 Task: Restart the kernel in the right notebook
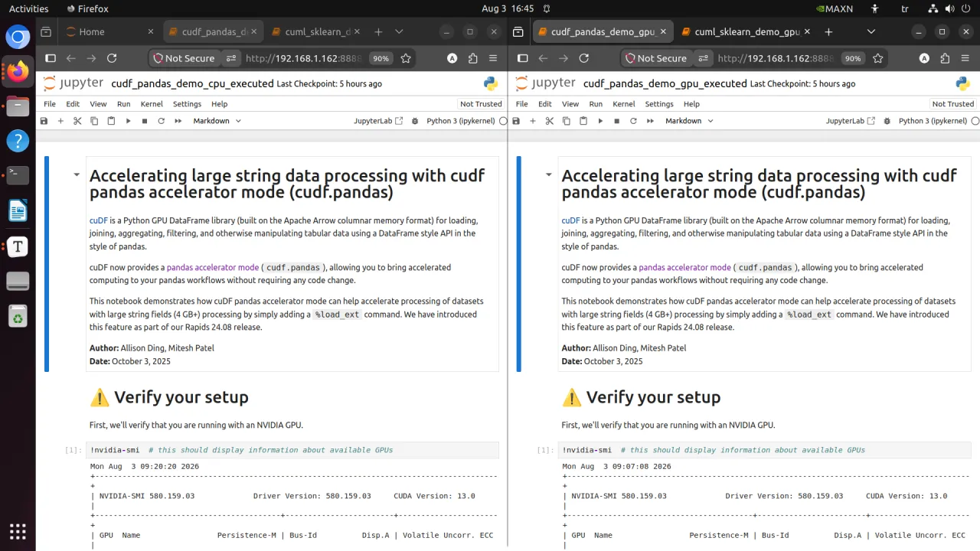click(x=633, y=121)
